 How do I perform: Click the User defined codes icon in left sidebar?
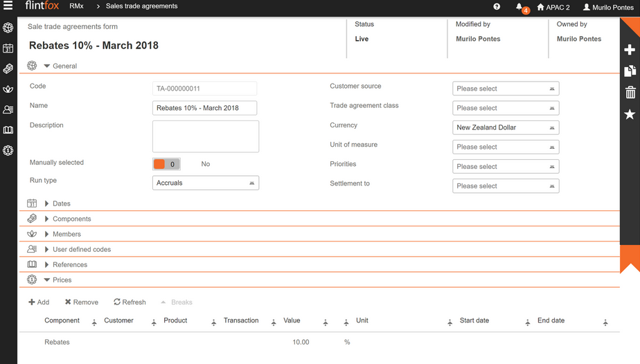click(x=8, y=109)
